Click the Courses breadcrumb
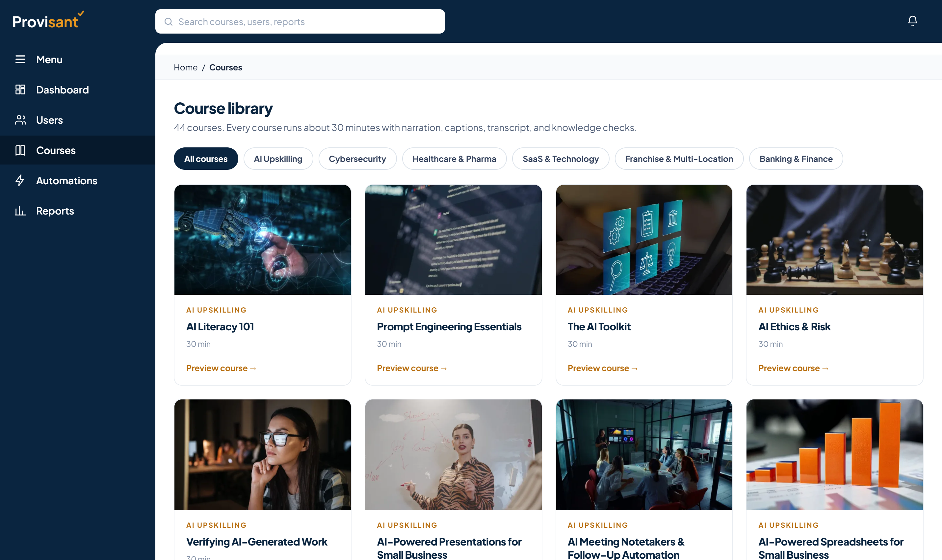This screenshot has width=942, height=560. (x=226, y=67)
